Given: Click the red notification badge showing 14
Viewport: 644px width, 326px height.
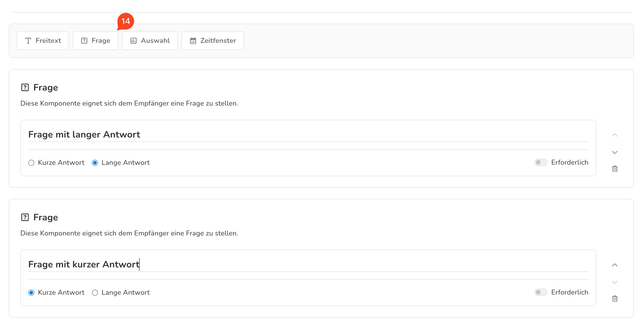Looking at the screenshot, I should click(x=125, y=21).
